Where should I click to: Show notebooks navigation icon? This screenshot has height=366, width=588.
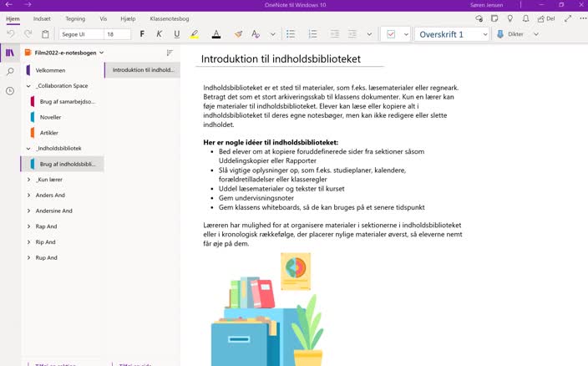10,53
